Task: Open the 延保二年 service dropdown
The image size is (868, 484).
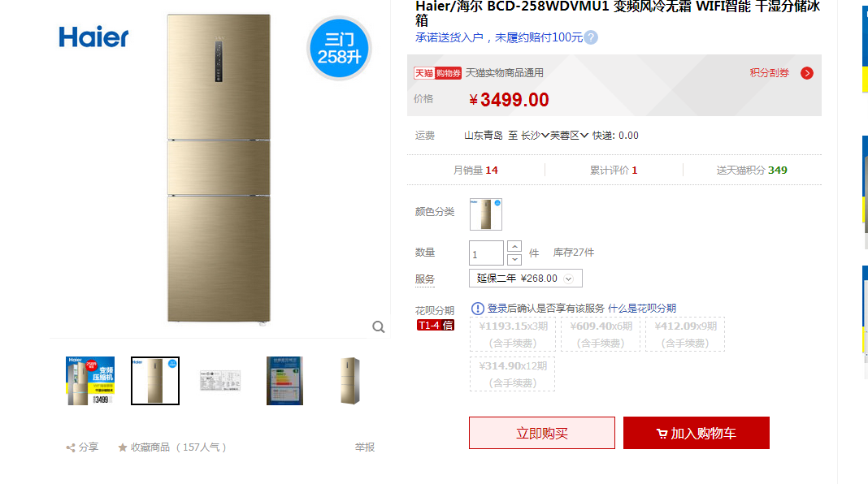Action: pyautogui.click(x=525, y=279)
